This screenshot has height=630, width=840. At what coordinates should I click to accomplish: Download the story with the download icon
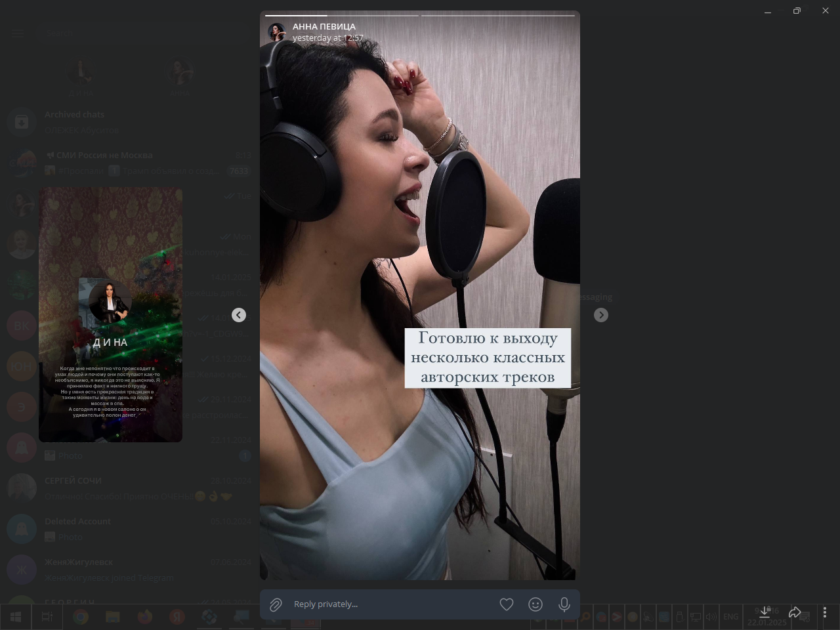click(765, 612)
